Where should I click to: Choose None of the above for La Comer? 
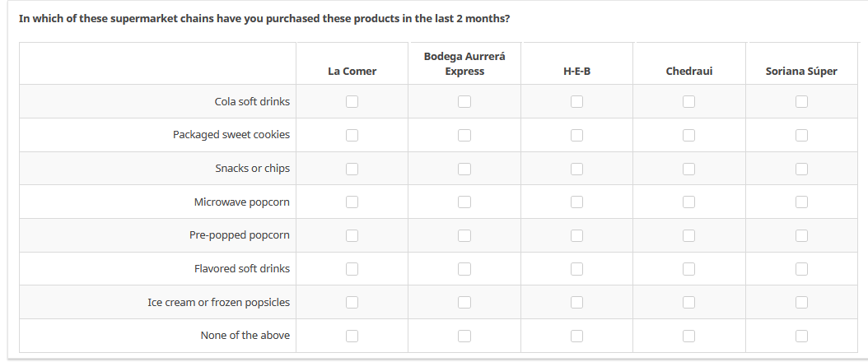click(352, 336)
